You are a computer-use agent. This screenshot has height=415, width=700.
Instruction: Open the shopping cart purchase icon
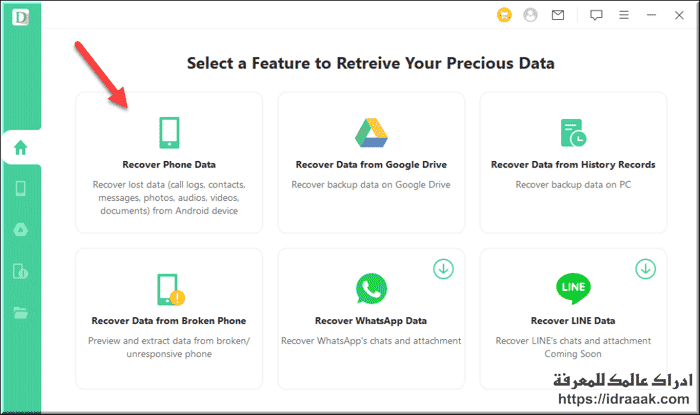[x=504, y=15]
